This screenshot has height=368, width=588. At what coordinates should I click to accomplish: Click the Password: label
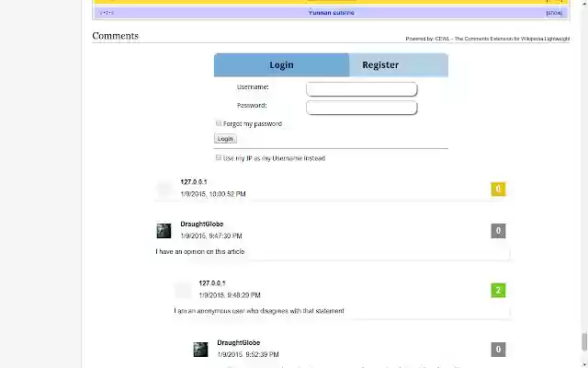point(252,106)
